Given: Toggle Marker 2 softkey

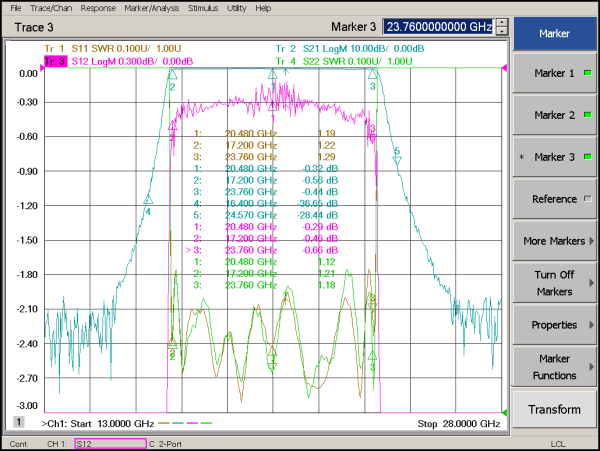Looking at the screenshot, I should (x=555, y=115).
